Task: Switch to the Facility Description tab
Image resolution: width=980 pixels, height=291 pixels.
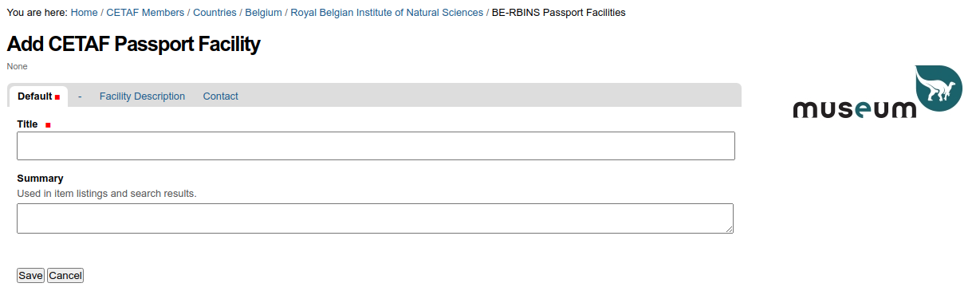Action: click(x=142, y=96)
